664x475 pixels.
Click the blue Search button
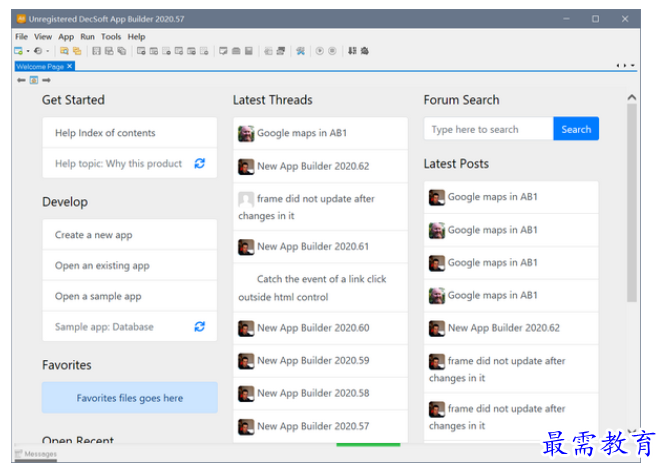pyautogui.click(x=576, y=129)
